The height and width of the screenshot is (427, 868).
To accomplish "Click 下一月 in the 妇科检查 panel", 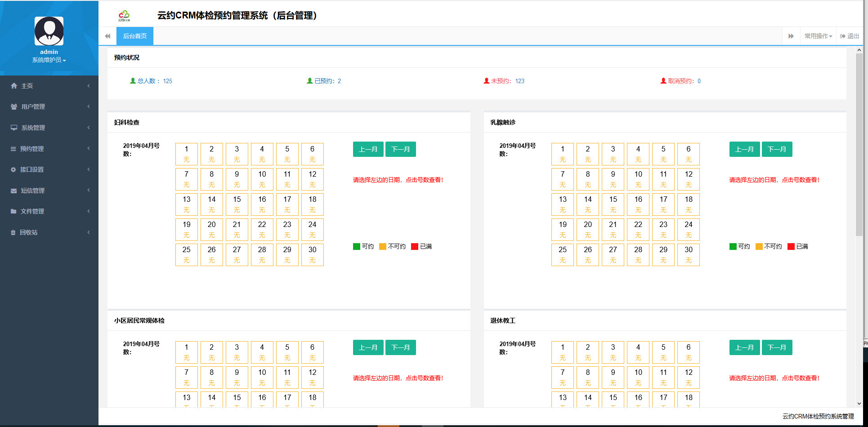I will click(x=400, y=149).
